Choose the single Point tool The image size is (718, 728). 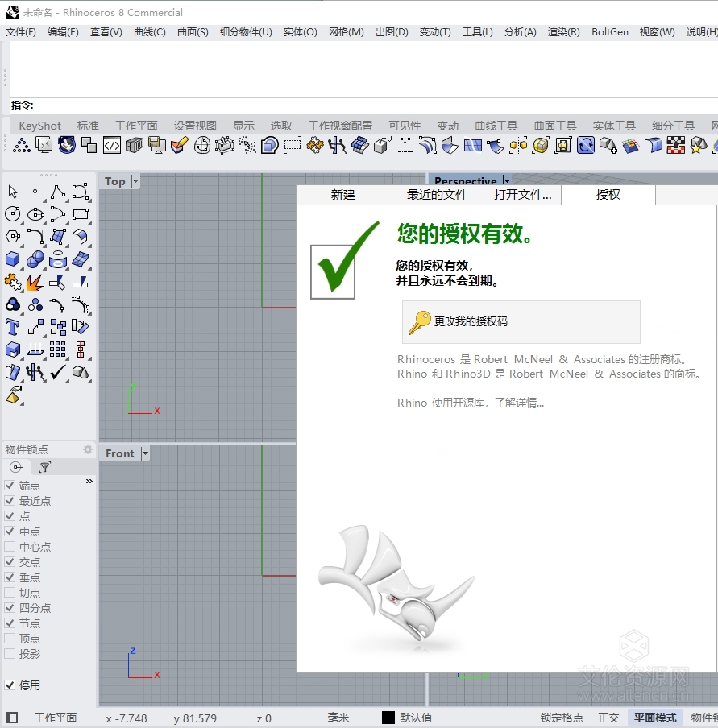(x=35, y=192)
